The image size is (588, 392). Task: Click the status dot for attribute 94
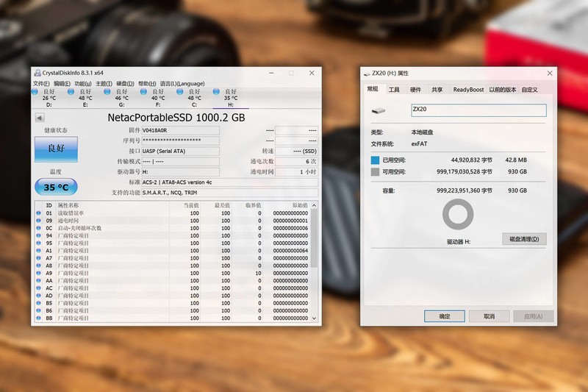pos(39,235)
